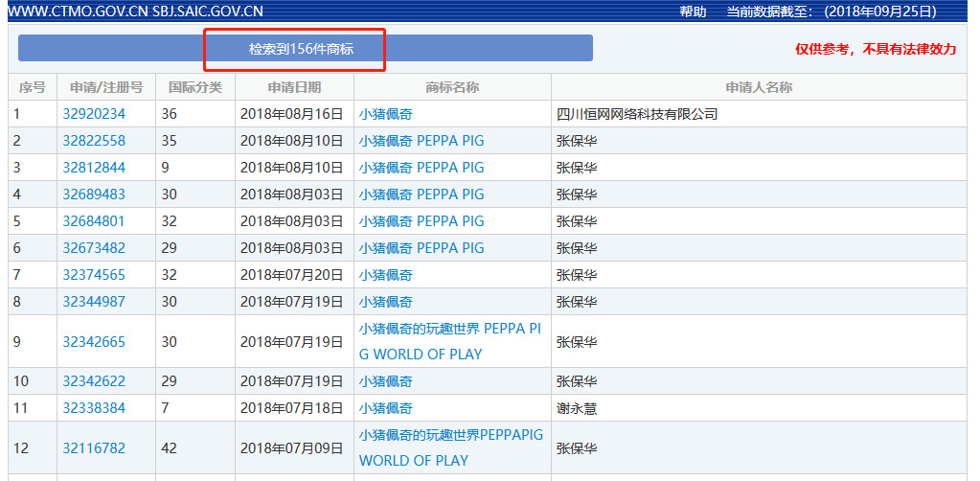980x481 pixels.
Task: Open trademark 小猪佩奇 in row 11
Action: click(x=386, y=408)
